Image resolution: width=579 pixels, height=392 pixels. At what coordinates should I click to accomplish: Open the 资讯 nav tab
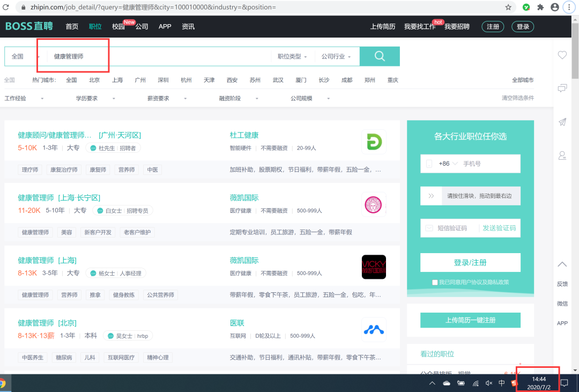coord(188,27)
